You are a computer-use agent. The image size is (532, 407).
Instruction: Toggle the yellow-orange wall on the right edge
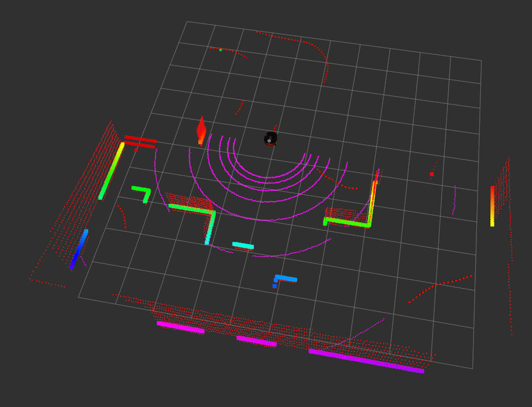(493, 205)
